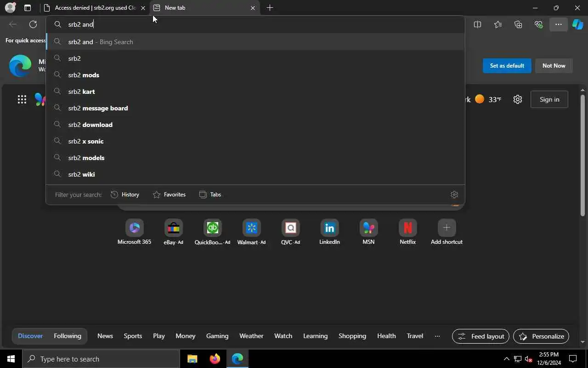
Task: Open the QVC Ad shortcut
Action: click(290, 232)
